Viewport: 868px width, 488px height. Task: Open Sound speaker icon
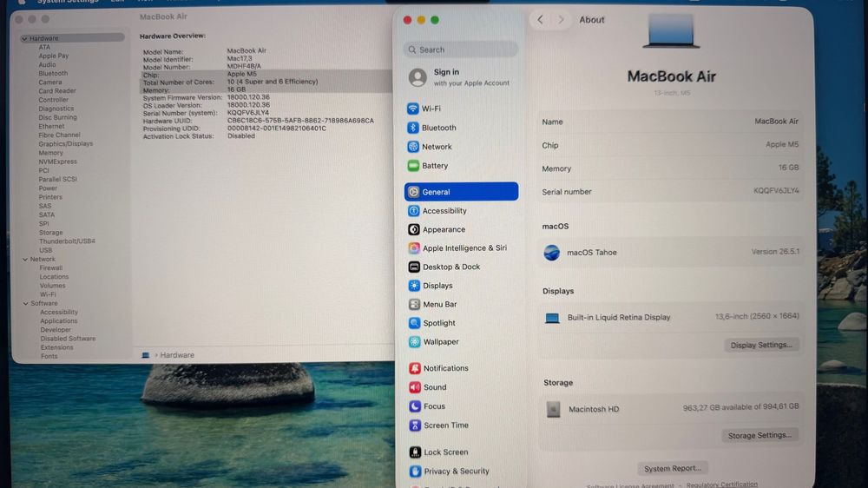click(415, 387)
